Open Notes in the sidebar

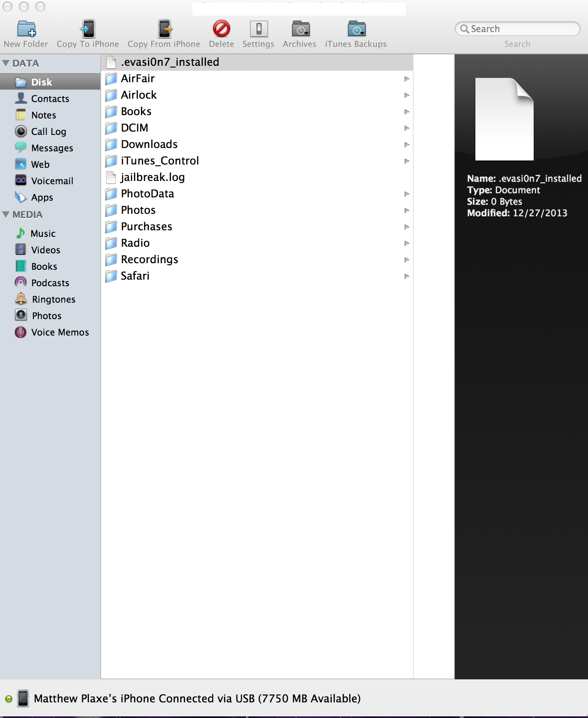50,115
